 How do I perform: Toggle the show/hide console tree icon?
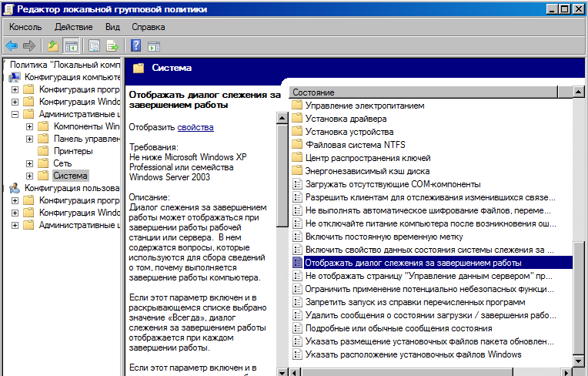[70, 45]
